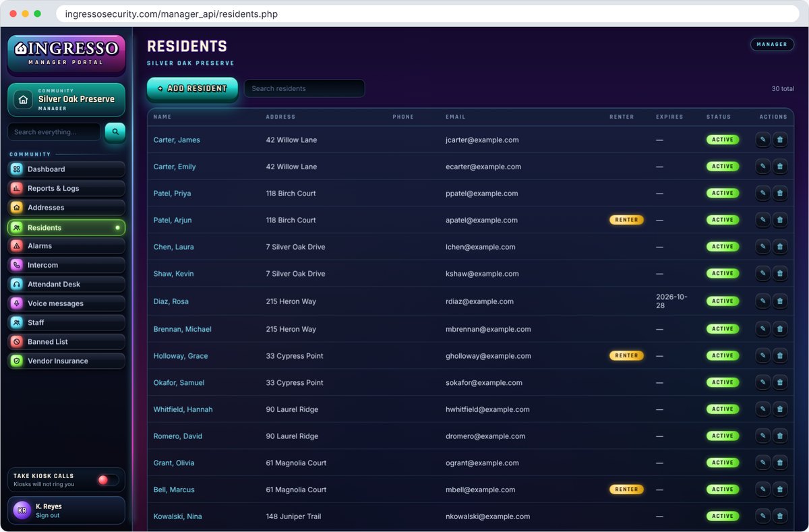Edit Bell, Marcus with pencil icon
The height and width of the screenshot is (532, 809).
coord(762,490)
